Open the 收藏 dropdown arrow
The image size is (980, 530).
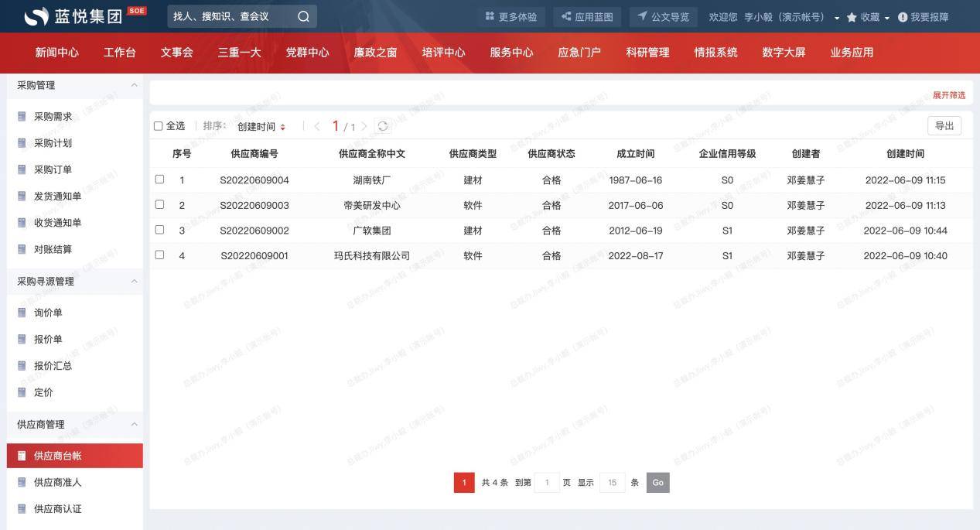tap(886, 18)
